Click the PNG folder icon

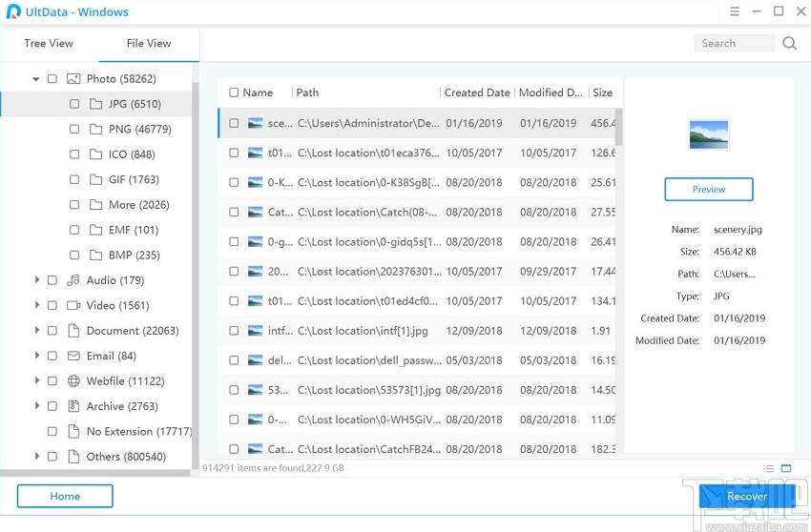tap(95, 130)
